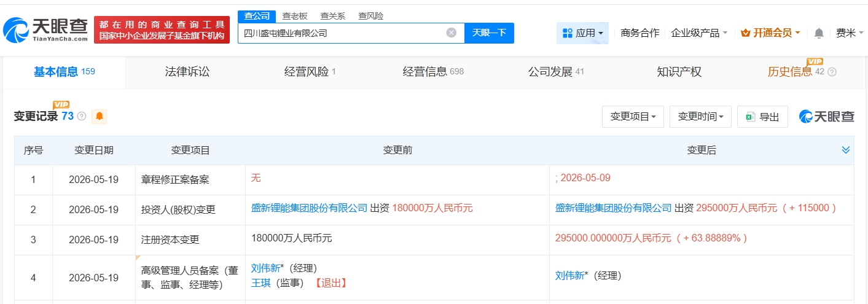Switch to the 查关系 search tab

coord(333,16)
